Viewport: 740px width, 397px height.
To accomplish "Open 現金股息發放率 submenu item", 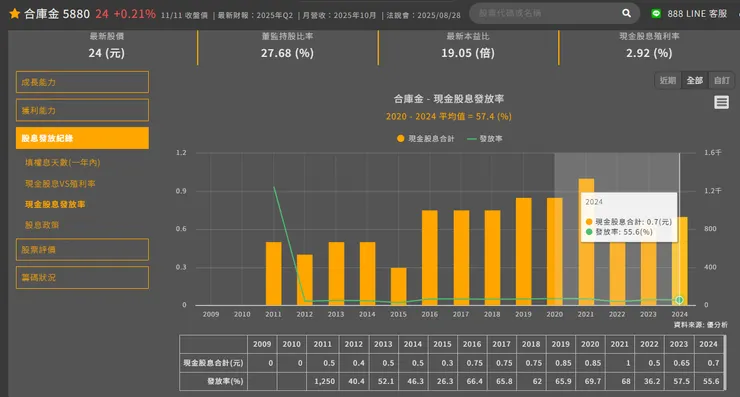I will (55, 204).
